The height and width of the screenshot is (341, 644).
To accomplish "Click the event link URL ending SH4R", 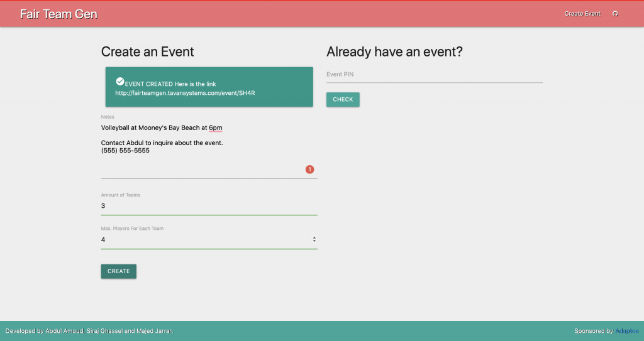I will pos(185,93).
